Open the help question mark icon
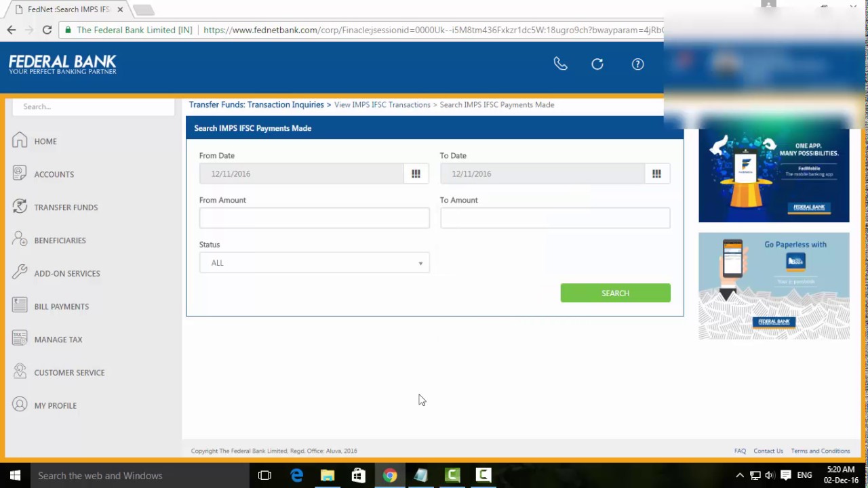This screenshot has height=488, width=868. click(x=638, y=64)
